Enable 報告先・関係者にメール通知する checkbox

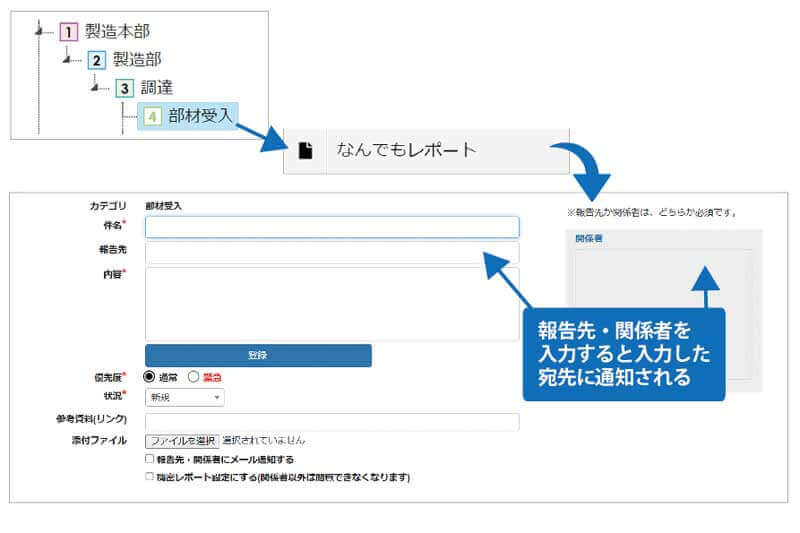(x=149, y=459)
